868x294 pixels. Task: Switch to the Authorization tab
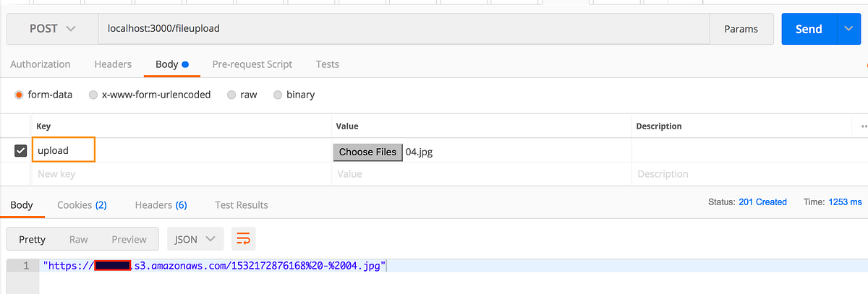click(x=41, y=64)
